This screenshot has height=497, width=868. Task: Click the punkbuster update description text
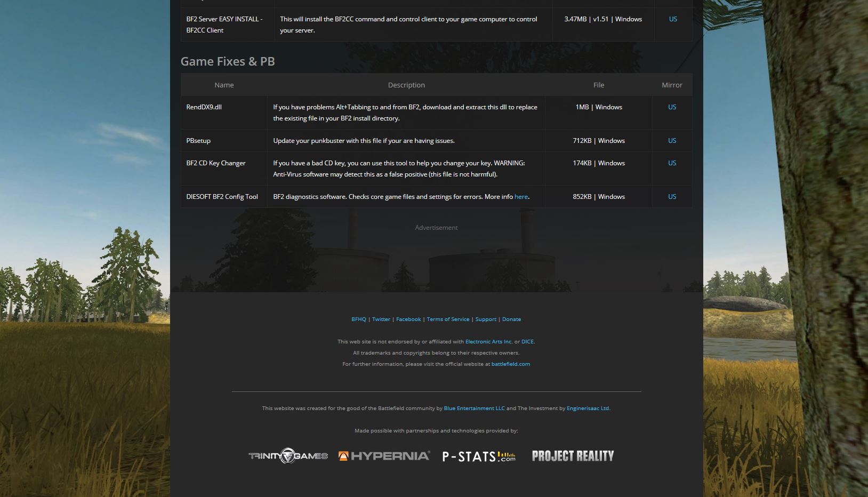364,141
